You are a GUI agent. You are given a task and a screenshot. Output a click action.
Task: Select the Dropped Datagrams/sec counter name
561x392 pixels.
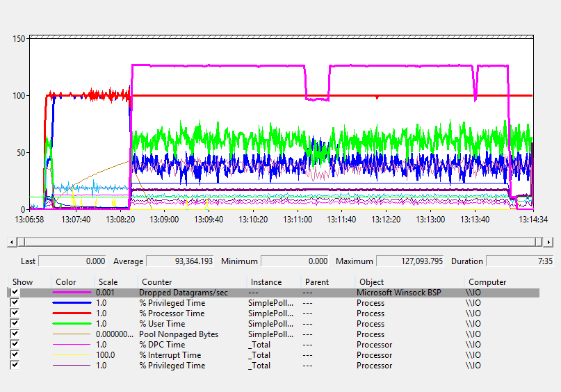point(184,293)
